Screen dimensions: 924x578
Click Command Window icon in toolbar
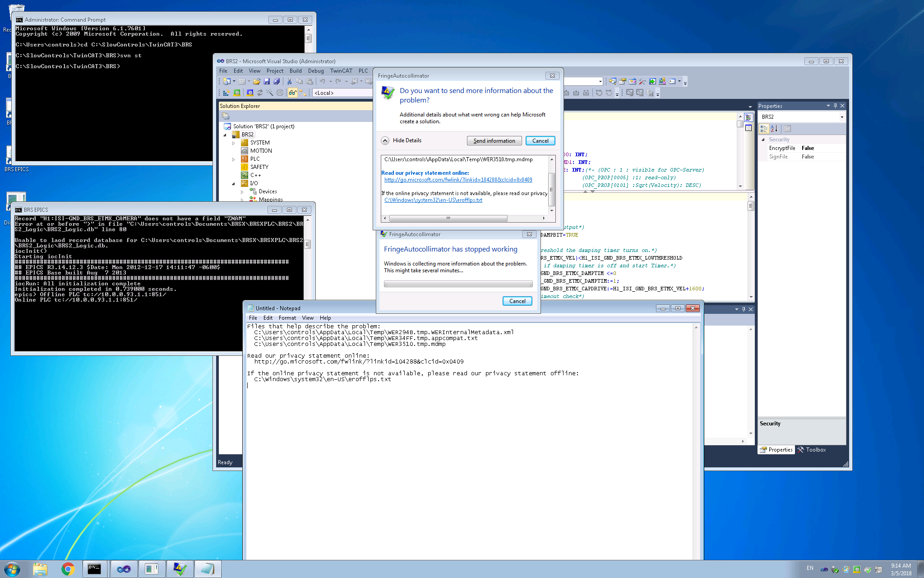[x=672, y=81]
